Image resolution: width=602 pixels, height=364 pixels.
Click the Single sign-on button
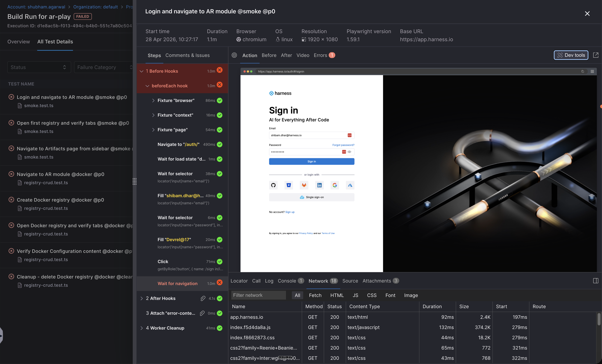pos(311,197)
